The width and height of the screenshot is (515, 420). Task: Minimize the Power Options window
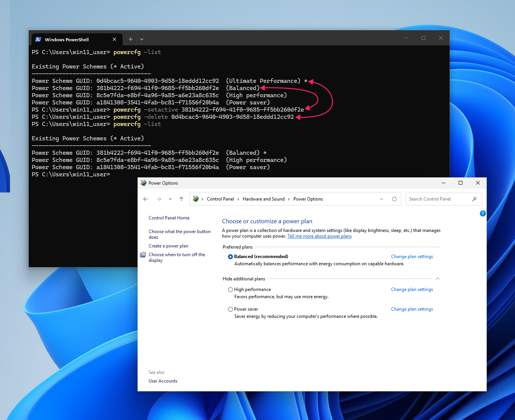point(444,183)
